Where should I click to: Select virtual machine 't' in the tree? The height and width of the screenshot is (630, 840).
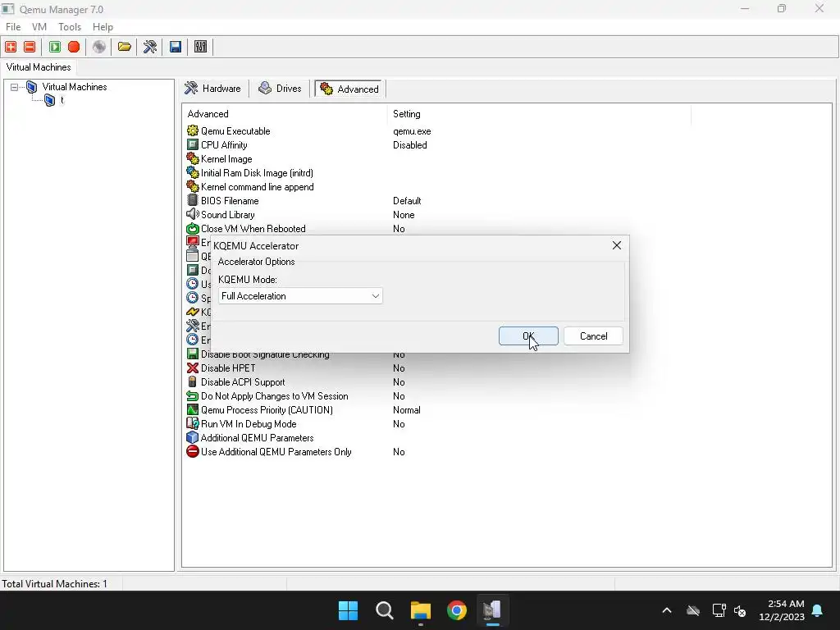[62, 100]
